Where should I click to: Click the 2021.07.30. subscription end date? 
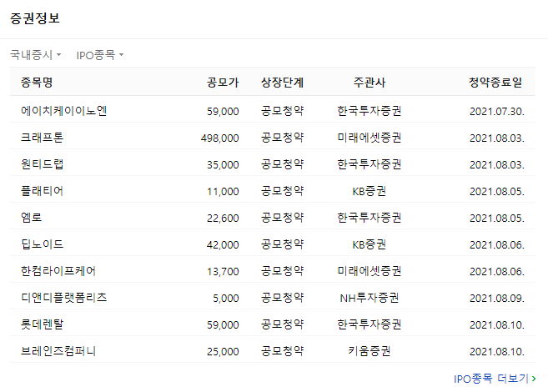tap(496, 112)
